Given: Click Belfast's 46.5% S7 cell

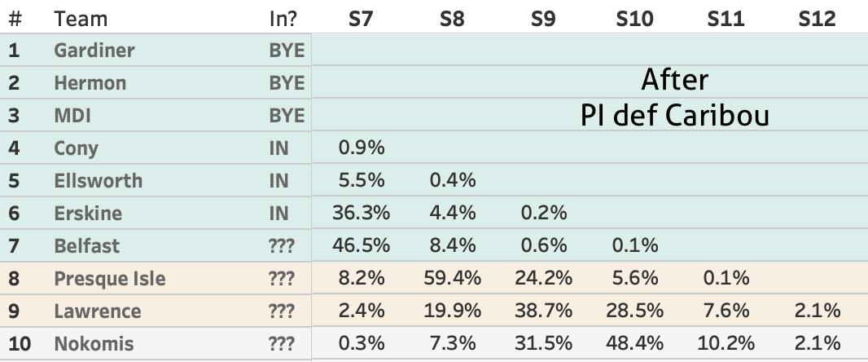Looking at the screenshot, I should point(361,246).
